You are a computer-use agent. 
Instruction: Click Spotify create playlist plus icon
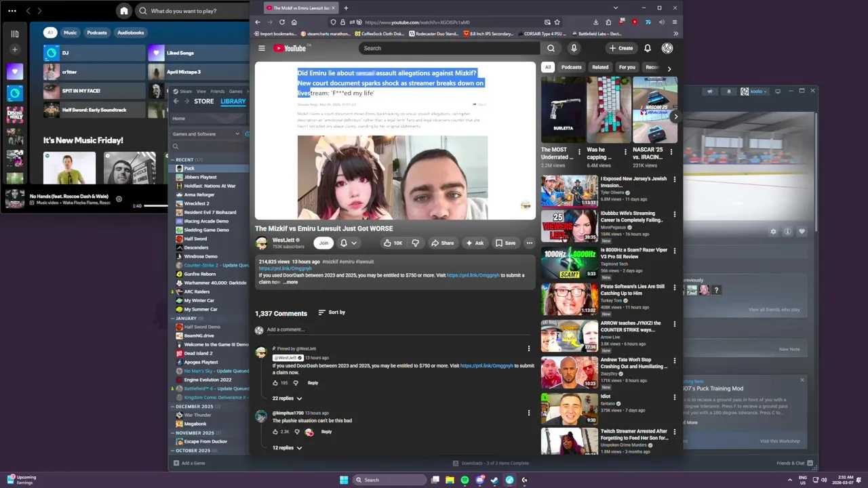pyautogui.click(x=15, y=49)
